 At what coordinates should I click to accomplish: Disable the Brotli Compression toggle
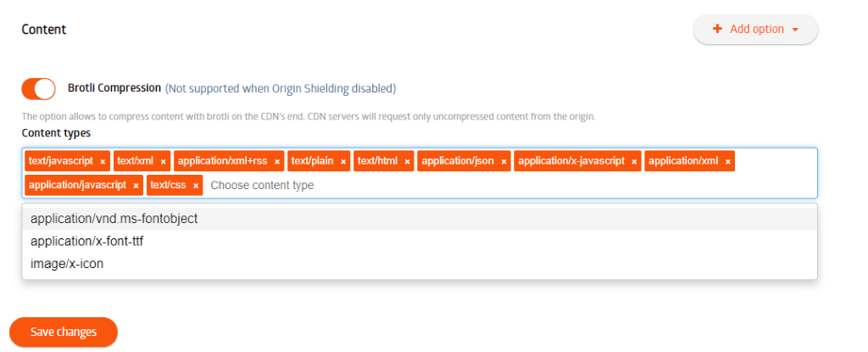38,88
